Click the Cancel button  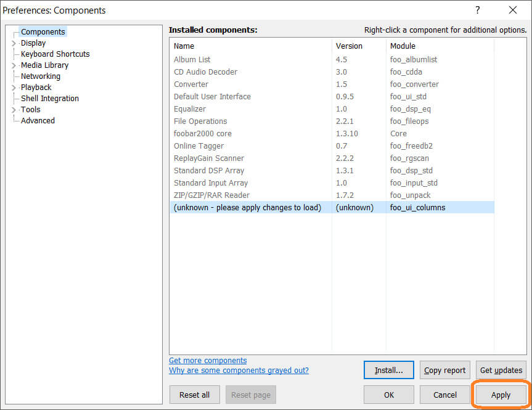[445, 395]
